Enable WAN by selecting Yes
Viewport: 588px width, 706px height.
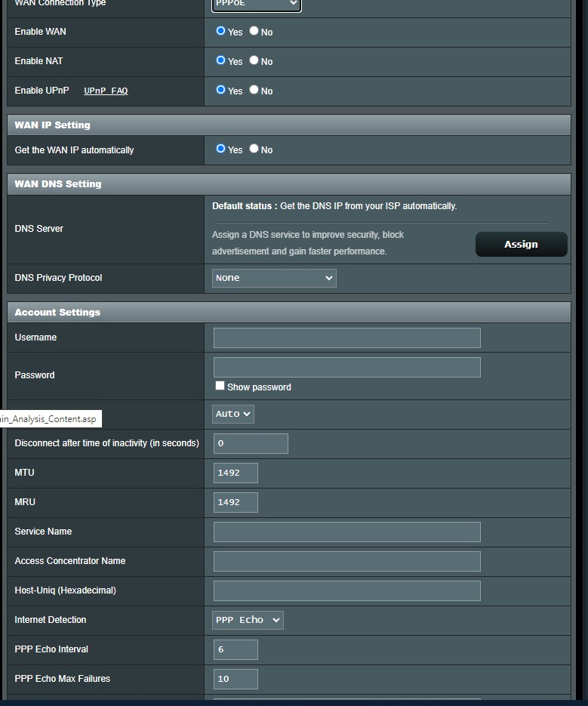click(x=220, y=32)
